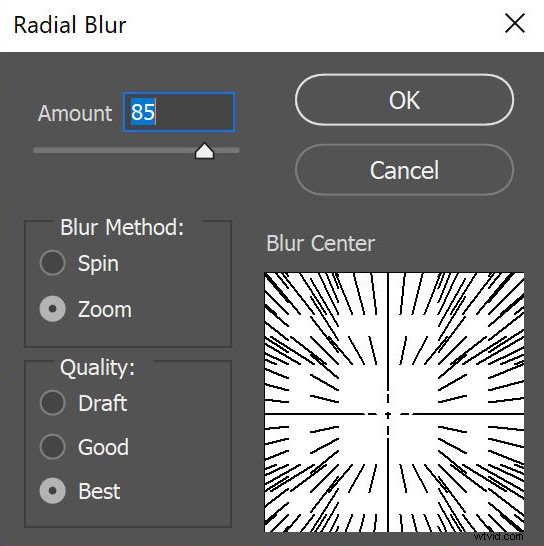Viewport: 544px width, 546px height.
Task: Cancel the Radial Blur dialog
Action: coord(404,170)
